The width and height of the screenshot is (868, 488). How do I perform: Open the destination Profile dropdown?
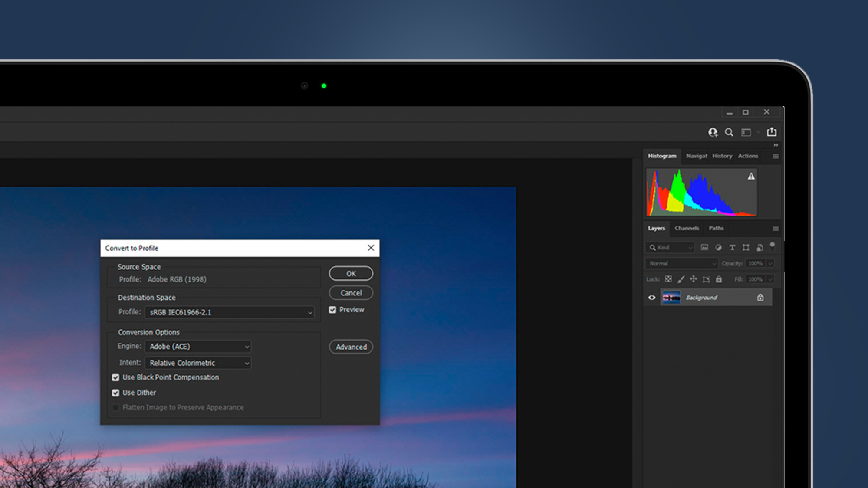(x=309, y=312)
